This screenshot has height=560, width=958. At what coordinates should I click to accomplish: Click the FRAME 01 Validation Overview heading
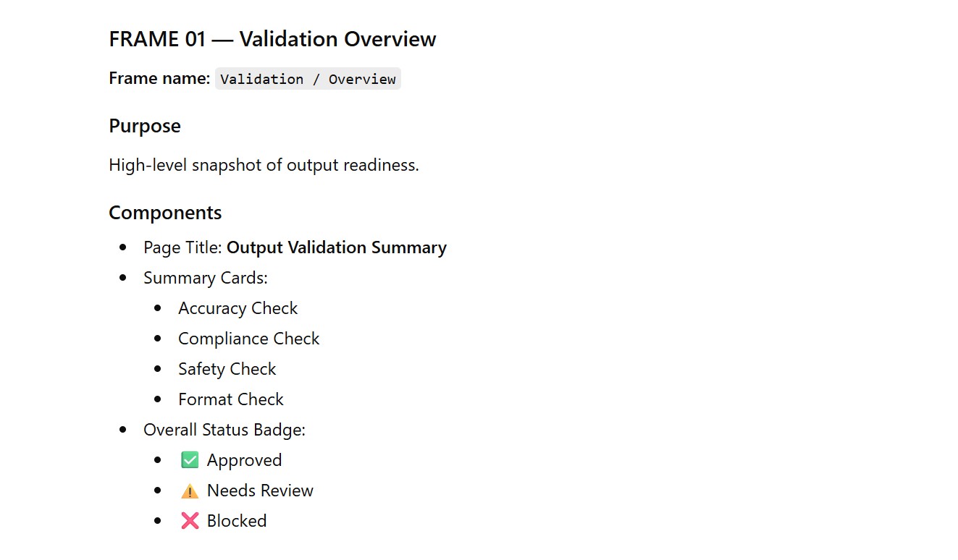click(272, 39)
